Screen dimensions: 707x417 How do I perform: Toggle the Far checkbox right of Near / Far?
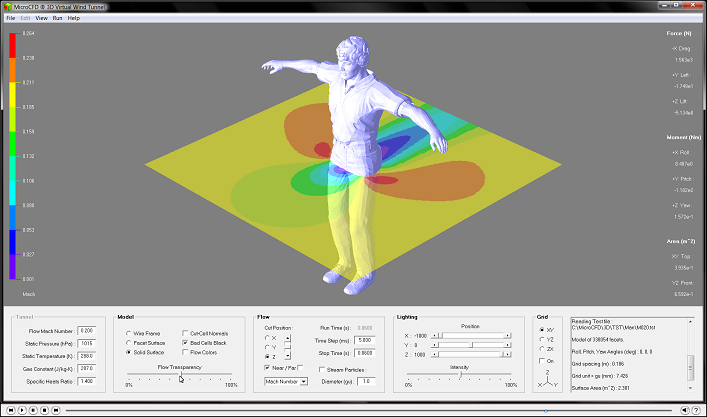pos(300,368)
